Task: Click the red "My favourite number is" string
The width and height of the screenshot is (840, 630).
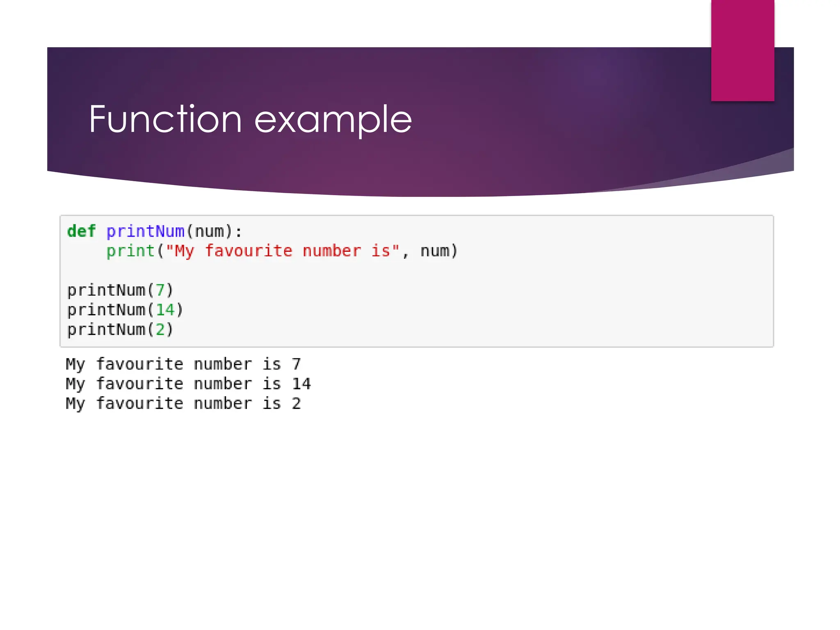Action: 282,251
